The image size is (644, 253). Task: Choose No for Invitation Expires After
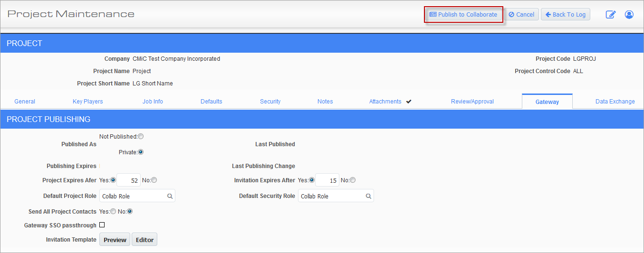[353, 180]
